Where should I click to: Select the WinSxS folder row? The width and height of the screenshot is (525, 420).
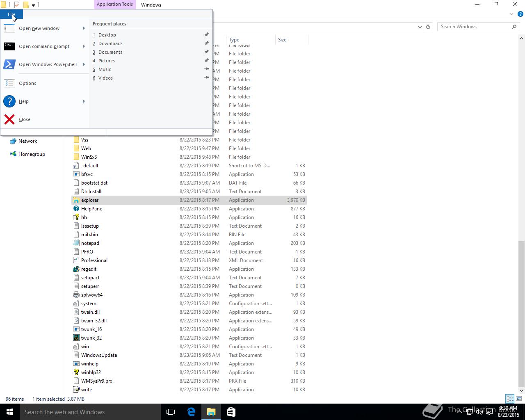tap(189, 157)
